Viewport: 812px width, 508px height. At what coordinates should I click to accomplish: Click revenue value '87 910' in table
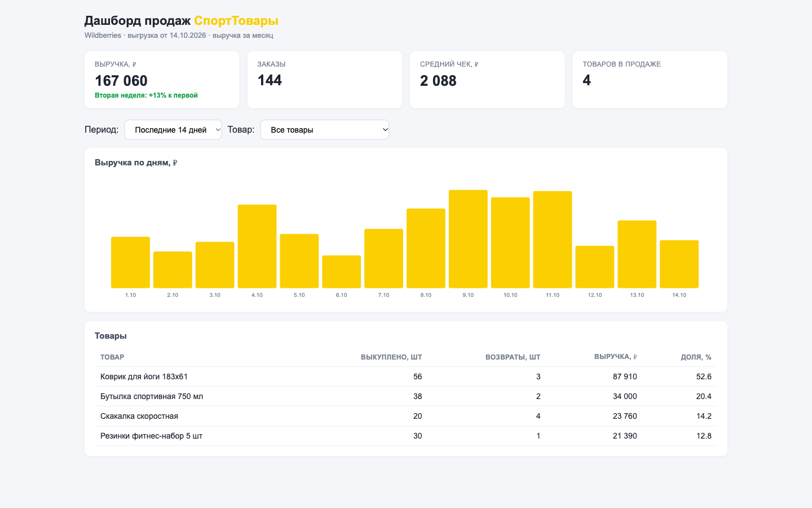pos(625,376)
